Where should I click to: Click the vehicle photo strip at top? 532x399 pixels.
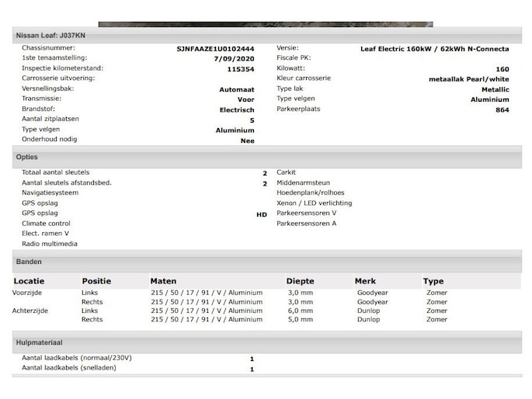tap(266, 24)
